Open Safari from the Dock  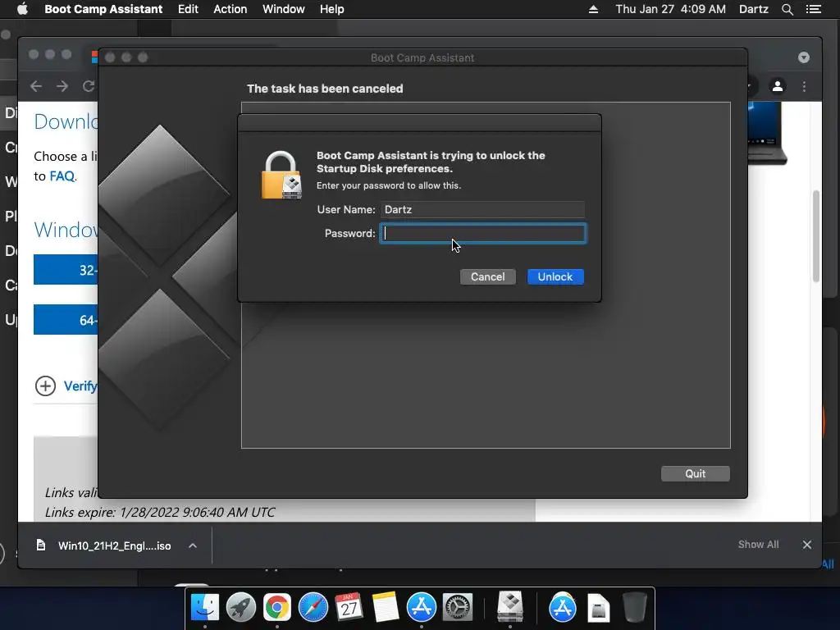point(313,608)
